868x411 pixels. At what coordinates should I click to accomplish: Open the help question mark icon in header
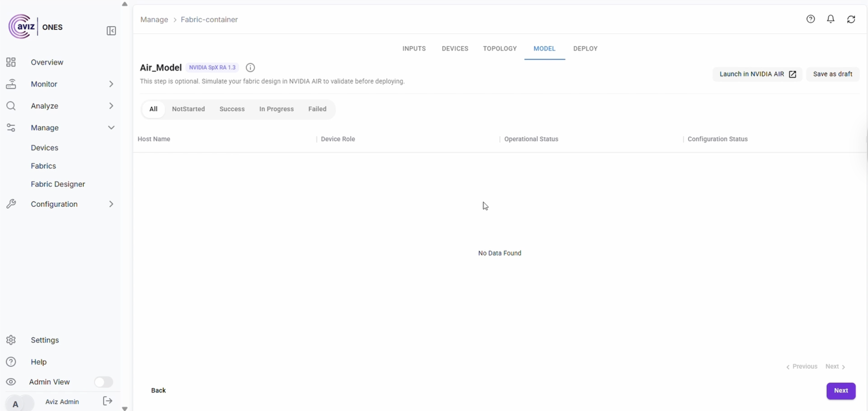[810, 19]
